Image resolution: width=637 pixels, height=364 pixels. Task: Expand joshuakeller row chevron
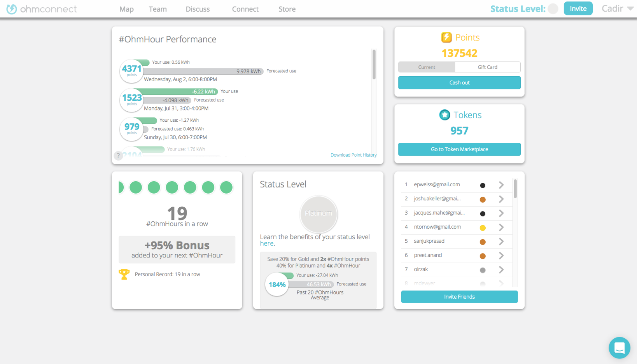click(501, 199)
